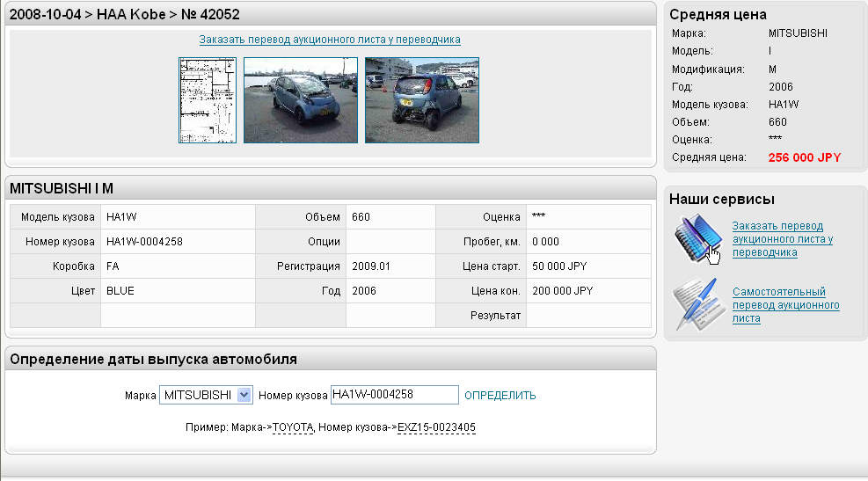868x481 pixels.
Task: Click the 'Опции' label cell
Action: (301, 241)
